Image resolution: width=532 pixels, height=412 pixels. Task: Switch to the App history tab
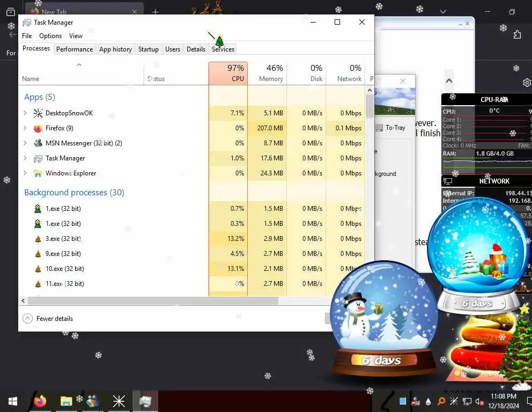coord(115,49)
